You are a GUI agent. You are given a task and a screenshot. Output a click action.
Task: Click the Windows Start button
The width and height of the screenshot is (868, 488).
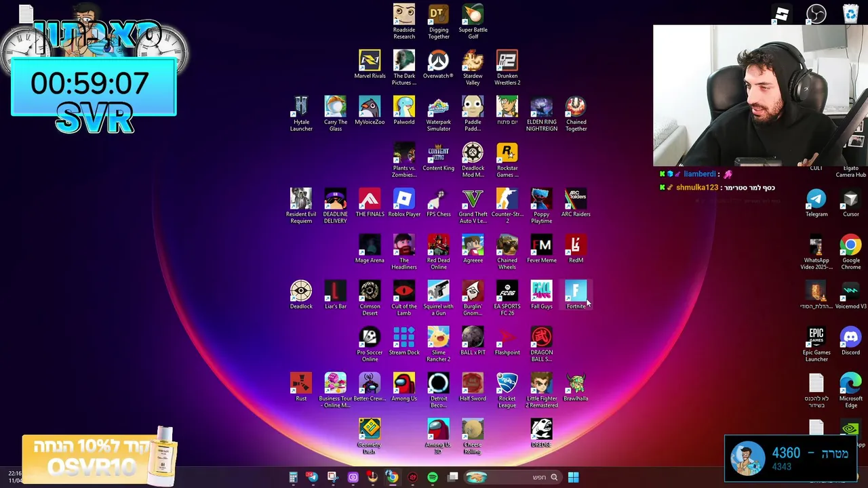573,477
